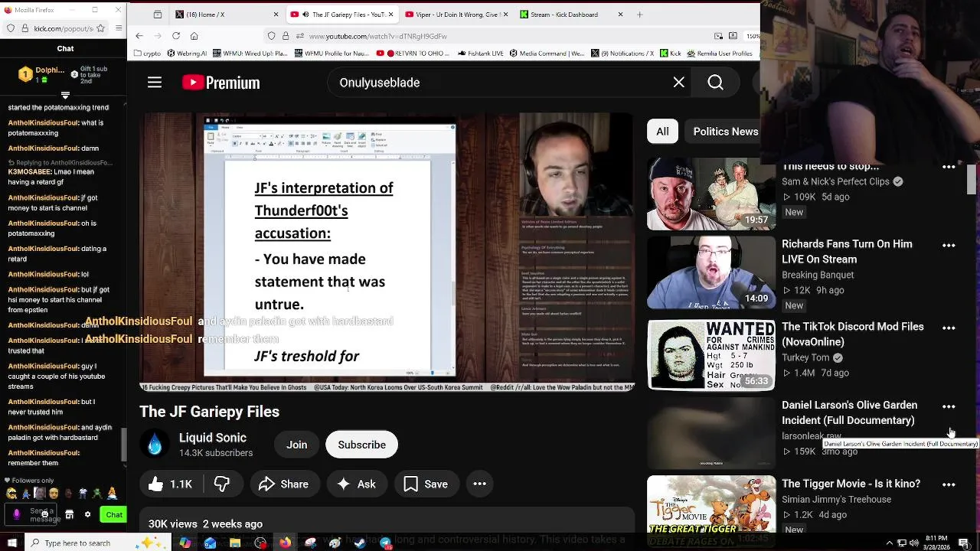The width and height of the screenshot is (980, 551).
Task: Reload the YouTube page
Action: click(x=176, y=36)
